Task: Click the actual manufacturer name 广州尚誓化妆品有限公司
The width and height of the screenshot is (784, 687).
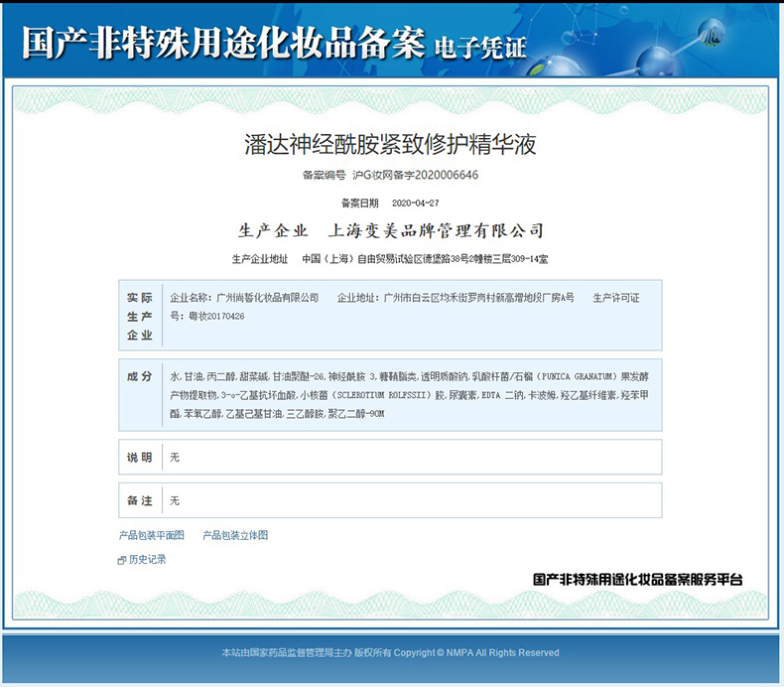Action: pyautogui.click(x=268, y=298)
